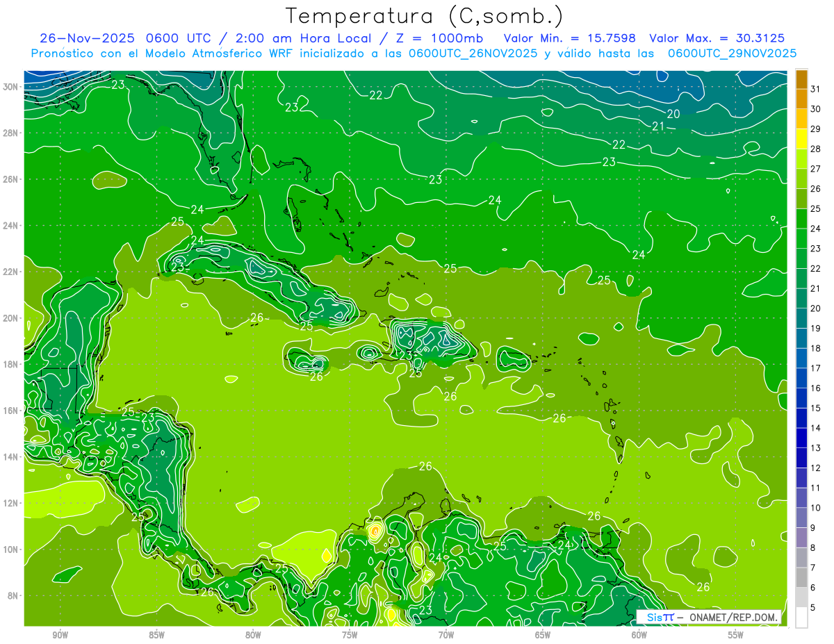Click the "55W" longitude axis label
Image resolution: width=834 pixels, height=644 pixels.
[735, 635]
